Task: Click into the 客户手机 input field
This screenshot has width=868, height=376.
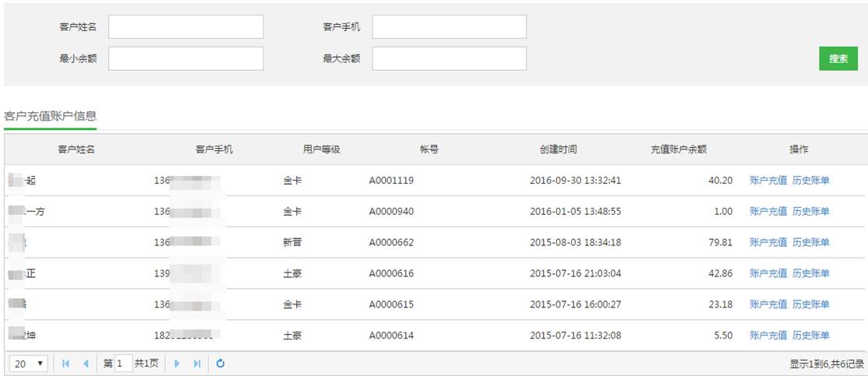Action: [x=449, y=27]
